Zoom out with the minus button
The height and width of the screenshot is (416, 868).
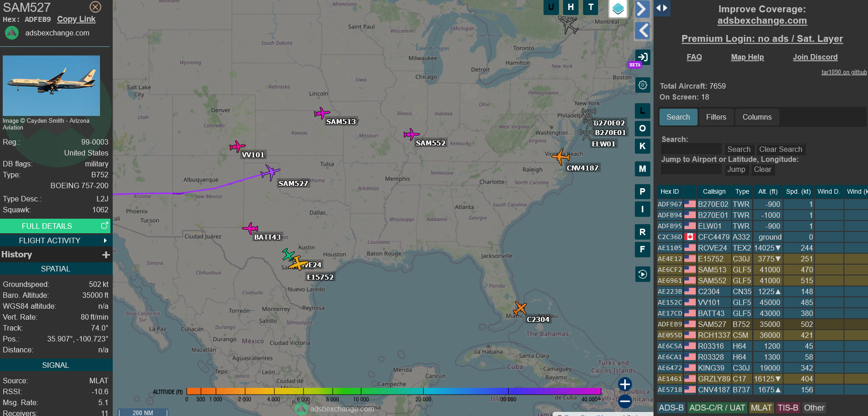pyautogui.click(x=625, y=401)
